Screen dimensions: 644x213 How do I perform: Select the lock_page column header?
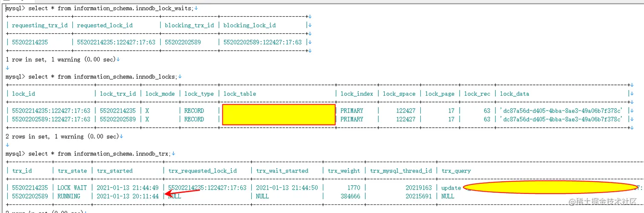[x=440, y=93]
